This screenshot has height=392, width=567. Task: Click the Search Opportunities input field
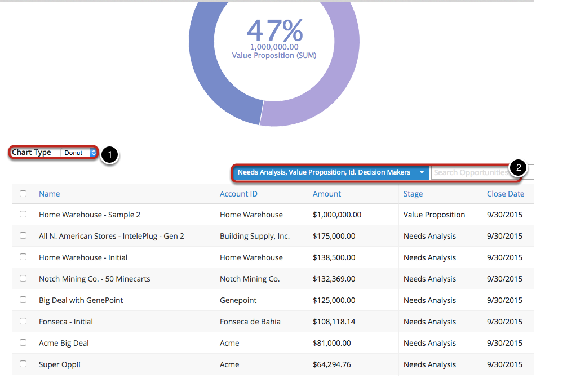click(x=470, y=172)
